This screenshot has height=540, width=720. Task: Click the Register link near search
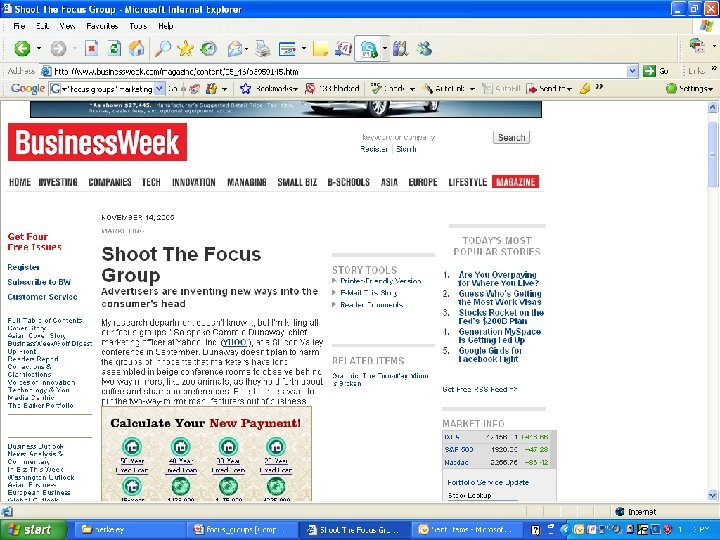coord(374,149)
